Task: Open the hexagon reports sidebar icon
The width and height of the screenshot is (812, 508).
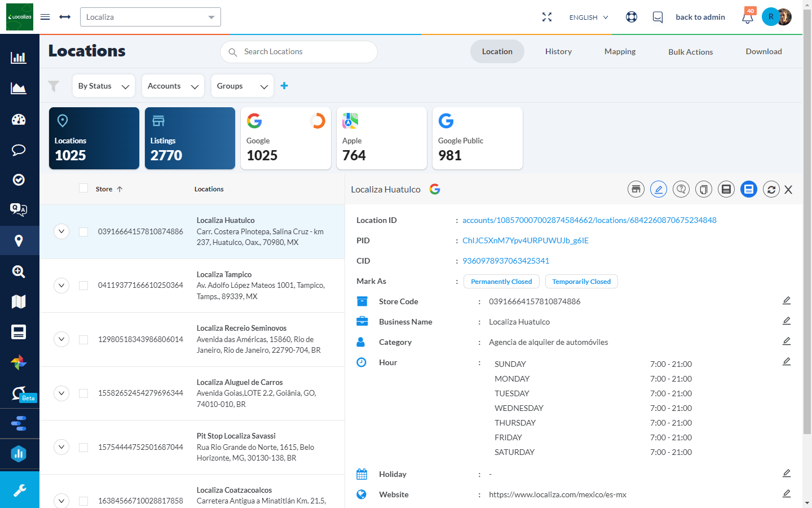Action: [x=19, y=454]
